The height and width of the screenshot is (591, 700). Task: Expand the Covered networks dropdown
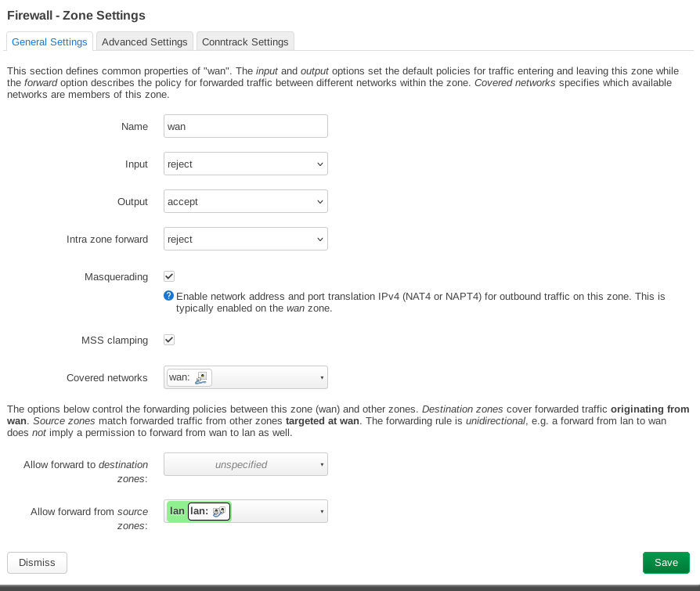click(x=246, y=377)
